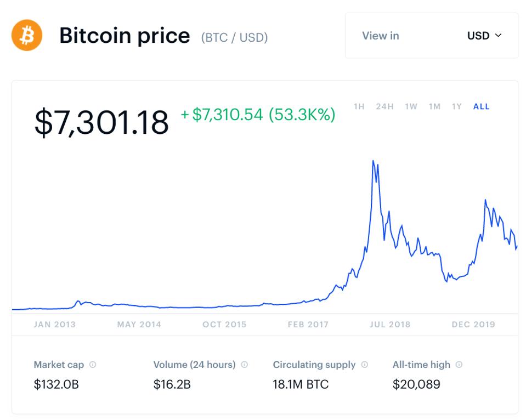This screenshot has width=526, height=420.
Task: Expand the chevron next to USD
Action: (x=498, y=36)
